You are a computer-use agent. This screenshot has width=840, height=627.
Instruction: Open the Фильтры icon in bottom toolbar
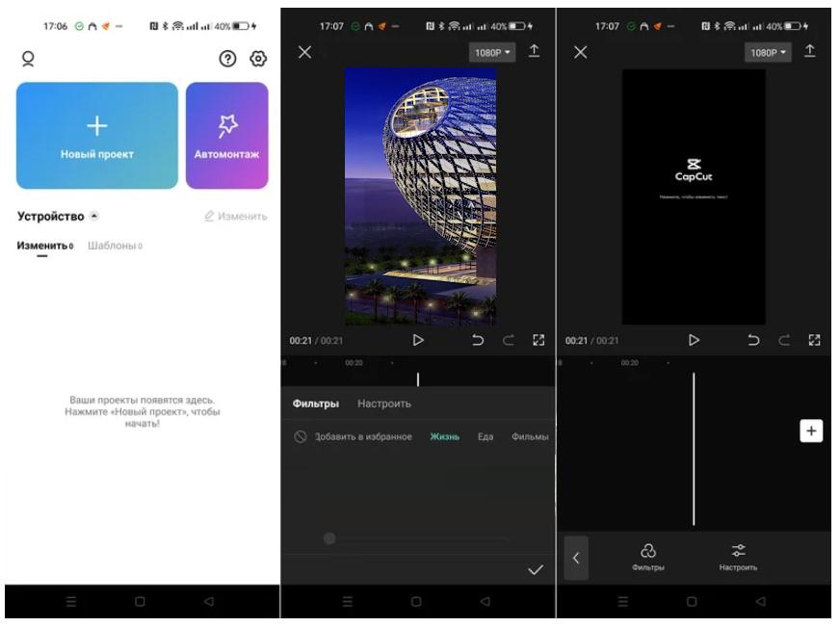tap(648, 558)
